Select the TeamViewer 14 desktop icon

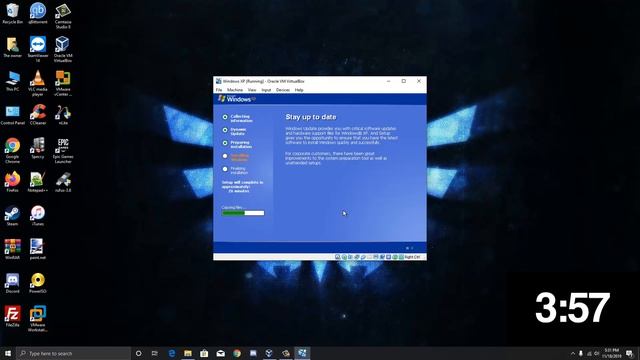(38, 49)
